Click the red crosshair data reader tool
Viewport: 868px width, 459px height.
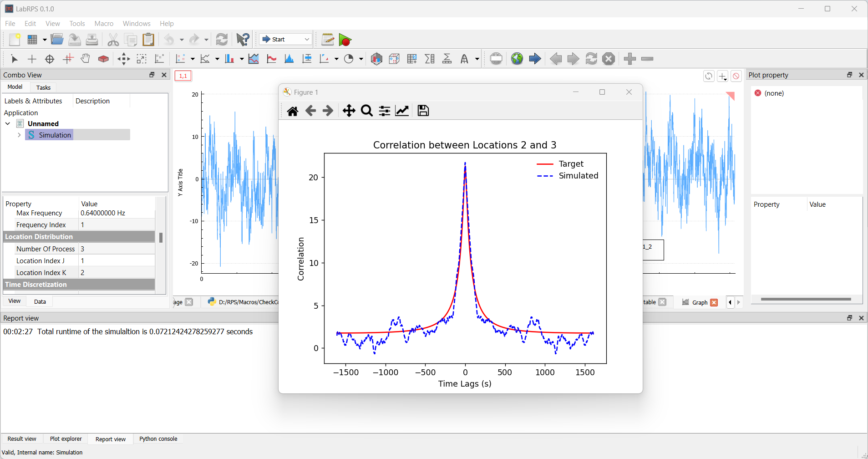click(x=68, y=59)
